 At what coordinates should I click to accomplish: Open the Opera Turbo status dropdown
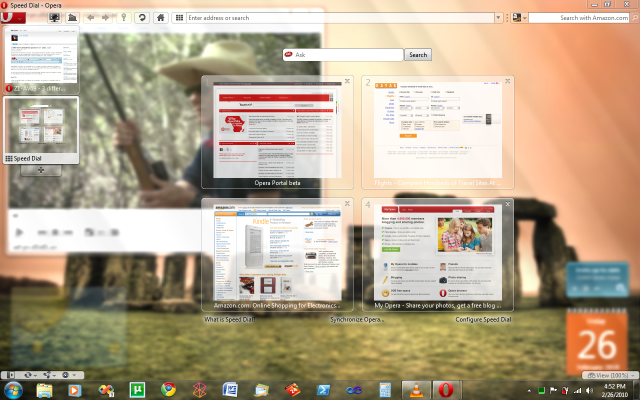pyautogui.click(x=68, y=375)
